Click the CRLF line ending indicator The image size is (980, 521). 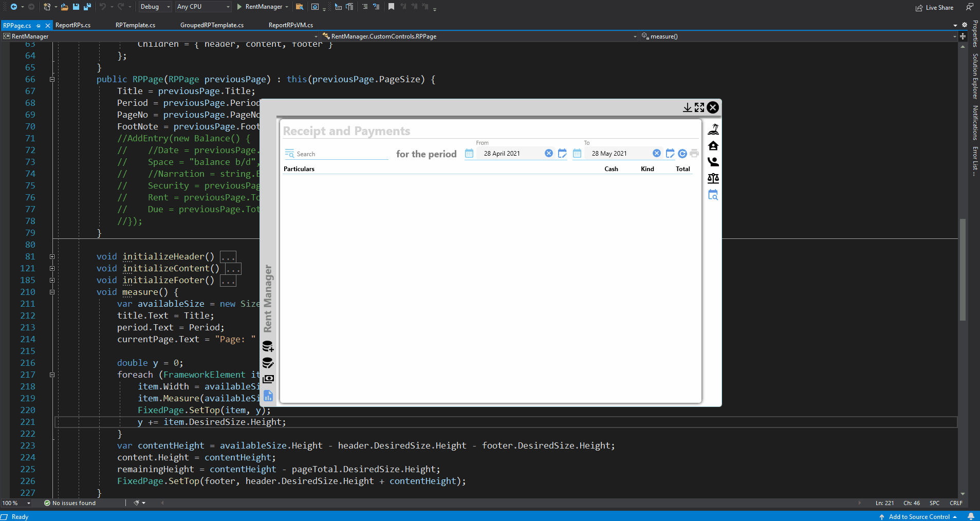(956, 503)
